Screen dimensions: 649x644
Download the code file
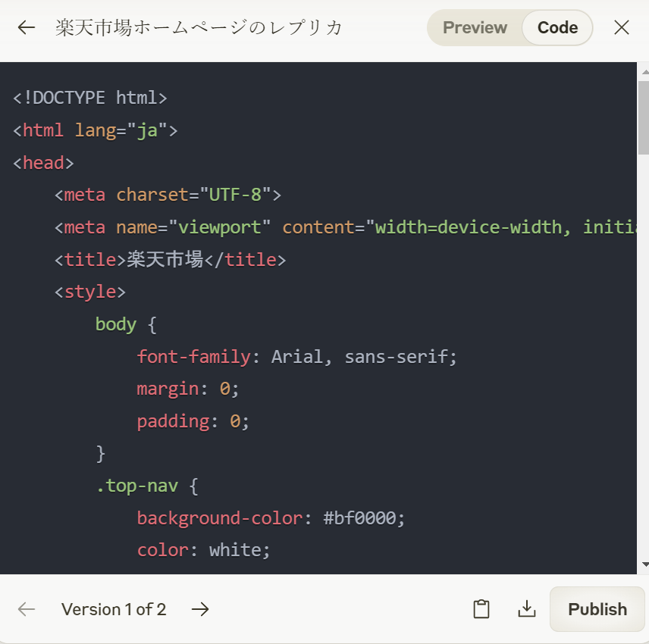click(526, 609)
